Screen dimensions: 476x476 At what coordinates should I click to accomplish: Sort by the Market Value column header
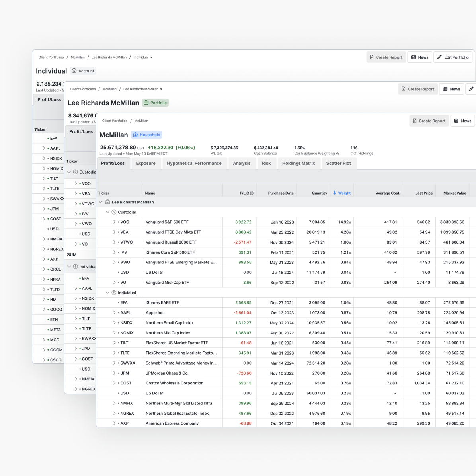[x=455, y=193]
